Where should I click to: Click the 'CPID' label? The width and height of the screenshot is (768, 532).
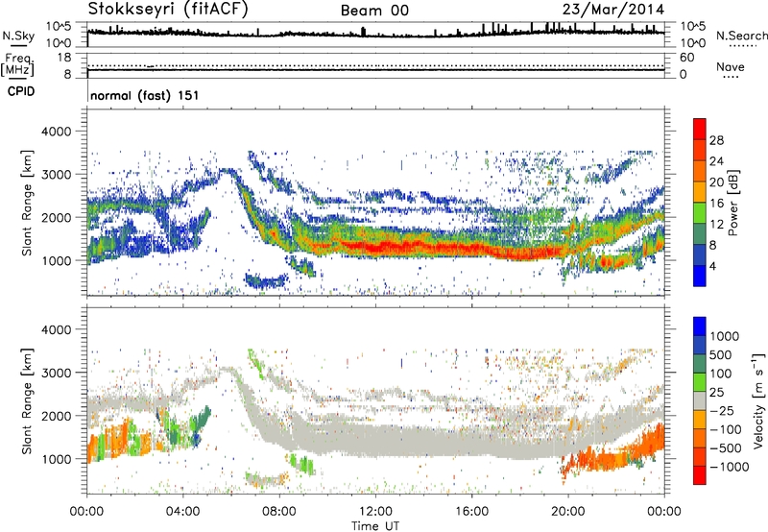pos(21,91)
